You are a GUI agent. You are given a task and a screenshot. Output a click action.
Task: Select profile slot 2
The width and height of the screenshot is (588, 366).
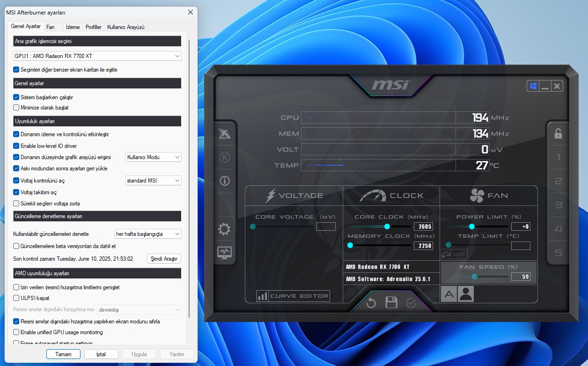tap(558, 181)
